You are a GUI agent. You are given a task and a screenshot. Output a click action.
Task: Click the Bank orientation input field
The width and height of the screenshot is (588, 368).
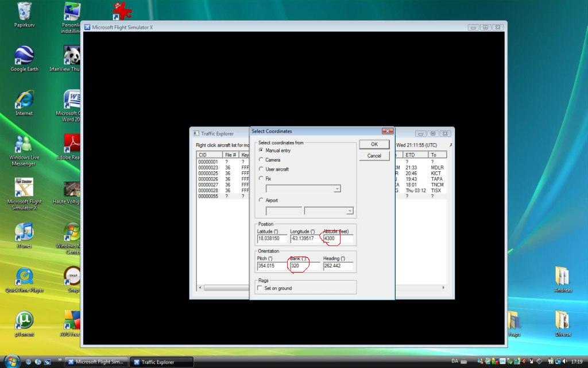click(x=304, y=266)
